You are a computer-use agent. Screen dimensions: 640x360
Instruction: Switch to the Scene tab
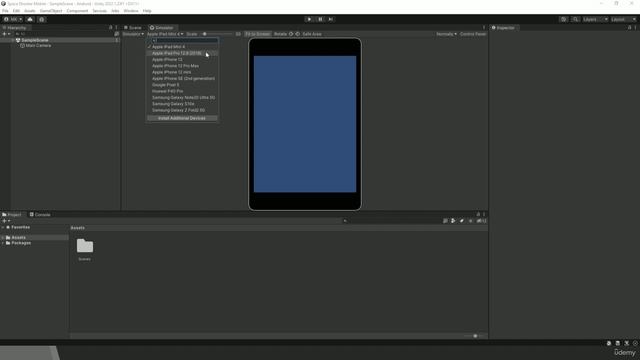pos(133,28)
